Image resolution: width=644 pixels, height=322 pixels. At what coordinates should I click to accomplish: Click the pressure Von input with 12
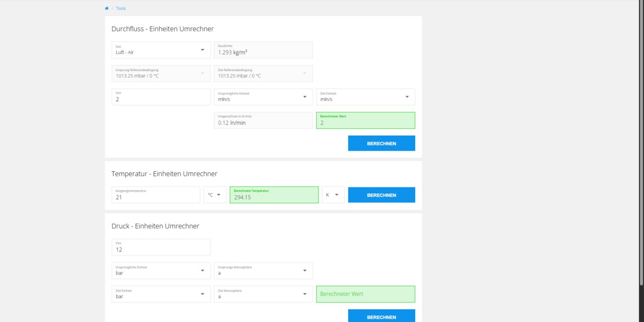tap(161, 247)
